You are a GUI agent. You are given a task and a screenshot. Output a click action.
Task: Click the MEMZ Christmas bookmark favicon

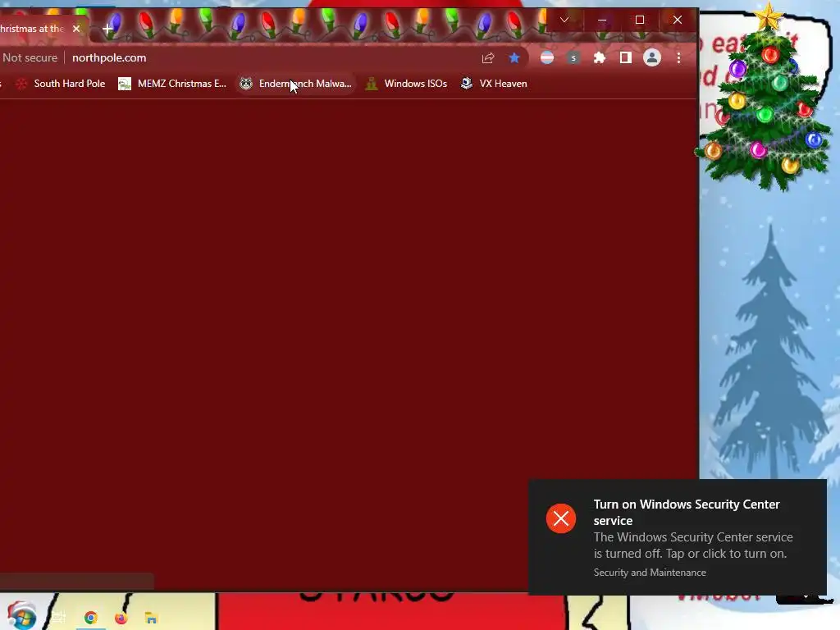[x=125, y=84]
